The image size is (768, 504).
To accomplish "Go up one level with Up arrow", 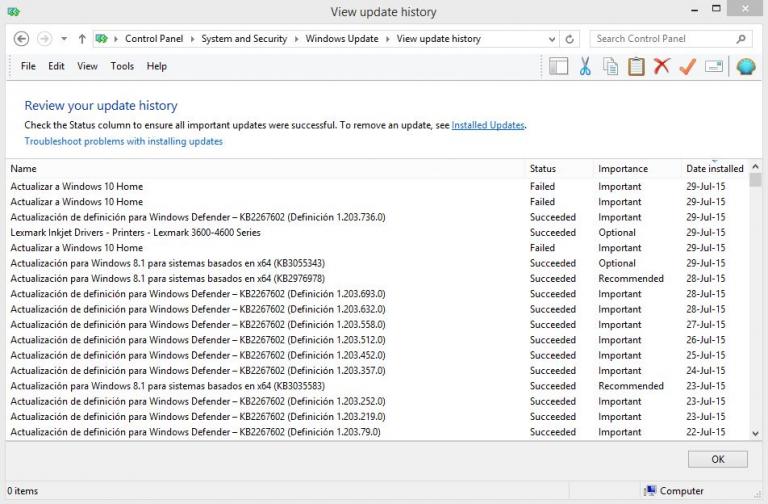I will click(82, 39).
